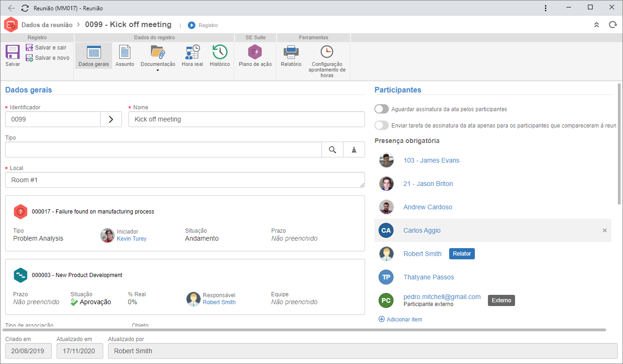Click the Criado em date field
This screenshot has height=364, width=623.
tap(29, 351)
